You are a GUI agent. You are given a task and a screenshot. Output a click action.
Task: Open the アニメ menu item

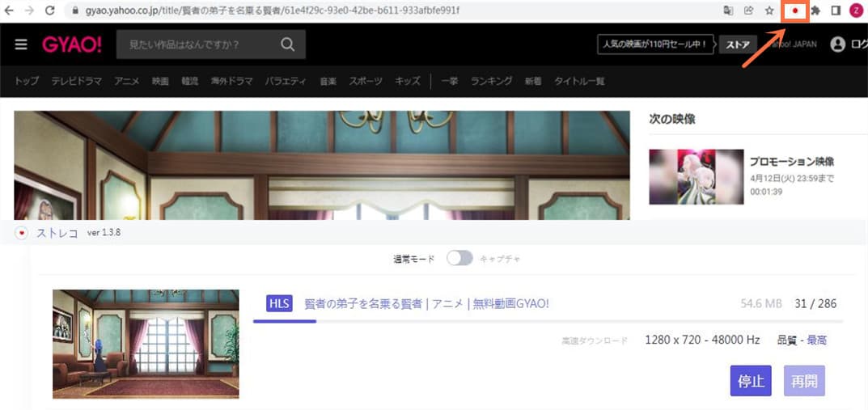click(127, 82)
